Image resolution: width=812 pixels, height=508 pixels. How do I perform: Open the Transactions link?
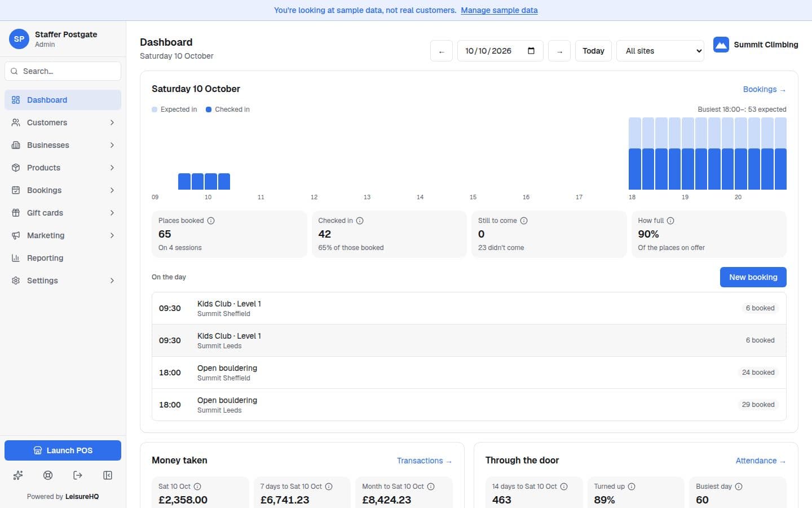(425, 461)
